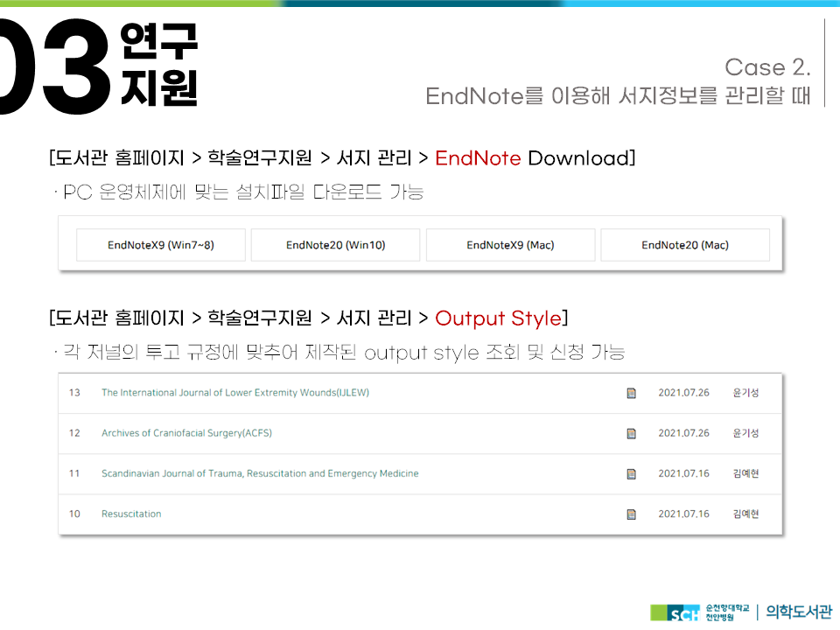
Task: Click row number 13 cell
Action: (74, 393)
